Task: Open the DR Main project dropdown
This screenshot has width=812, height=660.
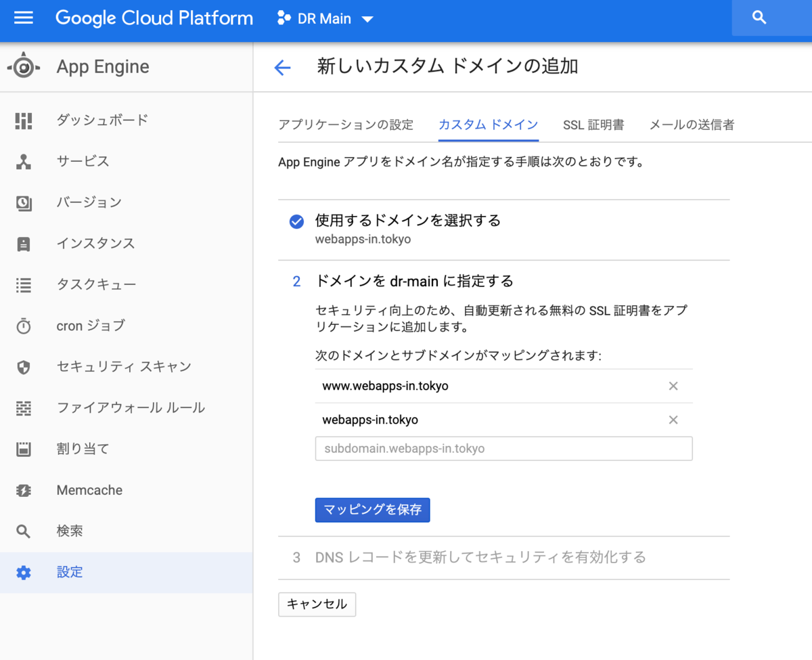Action: (x=325, y=19)
